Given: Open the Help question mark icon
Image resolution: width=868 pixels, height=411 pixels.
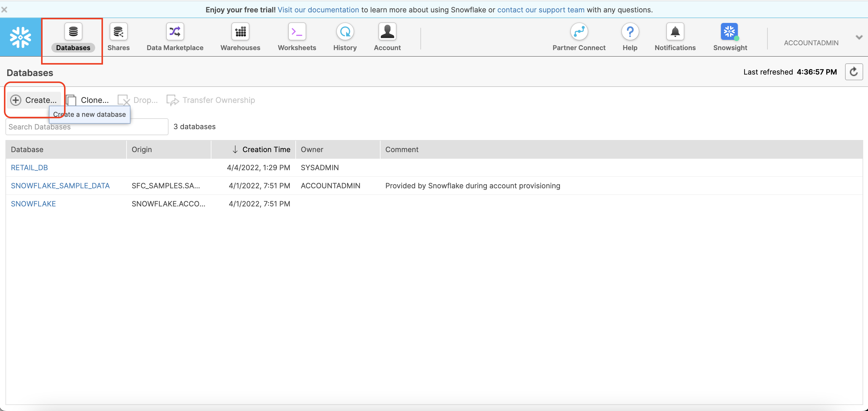Looking at the screenshot, I should [x=630, y=32].
